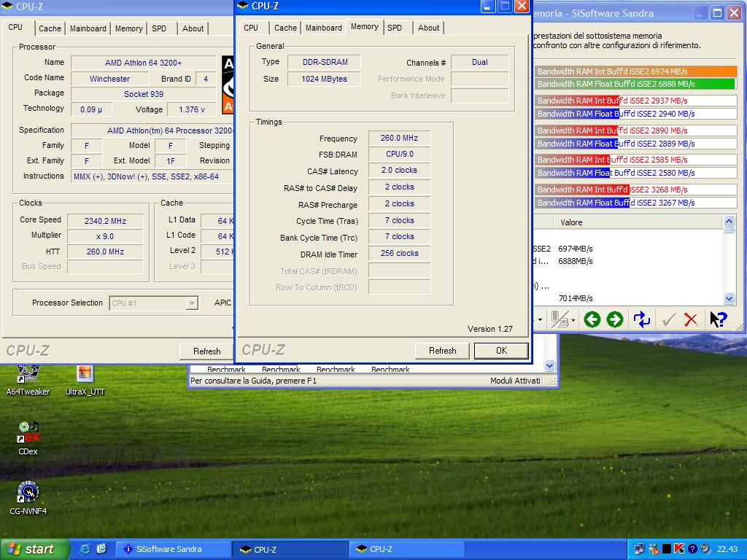Switch to the CPU tab in front CPU-Z
The width and height of the screenshot is (747, 560).
[x=251, y=28]
